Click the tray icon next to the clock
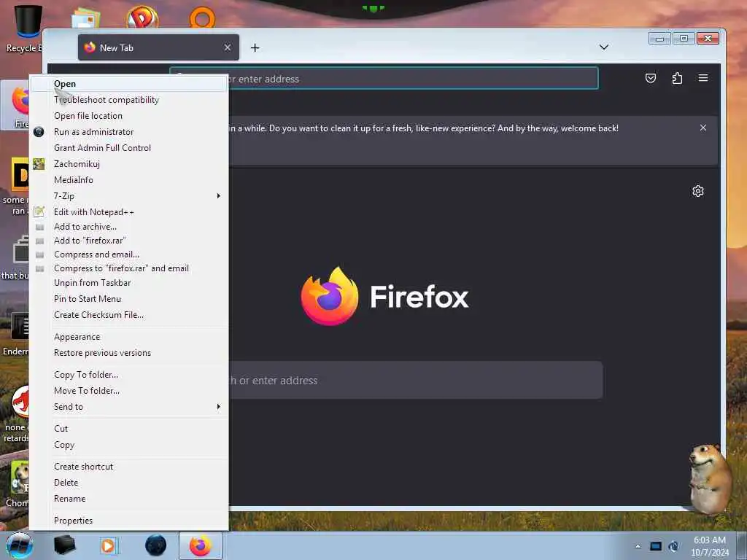747x560 pixels. (673, 546)
